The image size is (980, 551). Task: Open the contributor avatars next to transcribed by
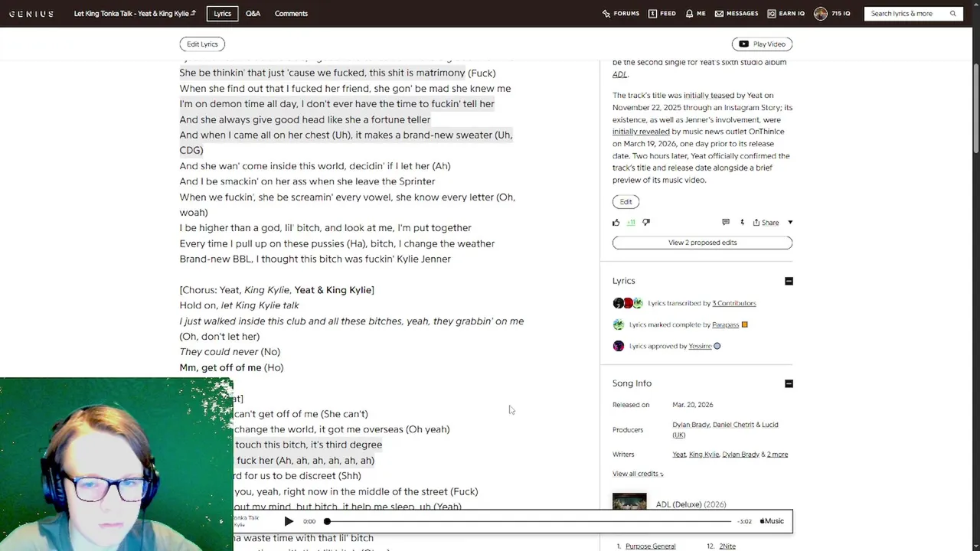pyautogui.click(x=628, y=303)
